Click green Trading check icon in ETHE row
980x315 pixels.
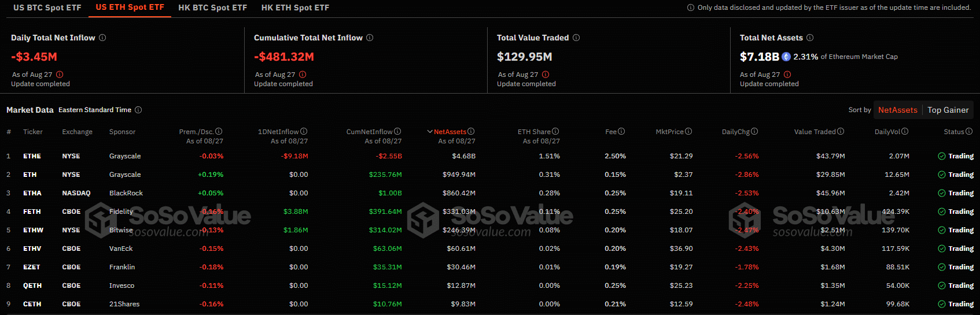click(942, 156)
